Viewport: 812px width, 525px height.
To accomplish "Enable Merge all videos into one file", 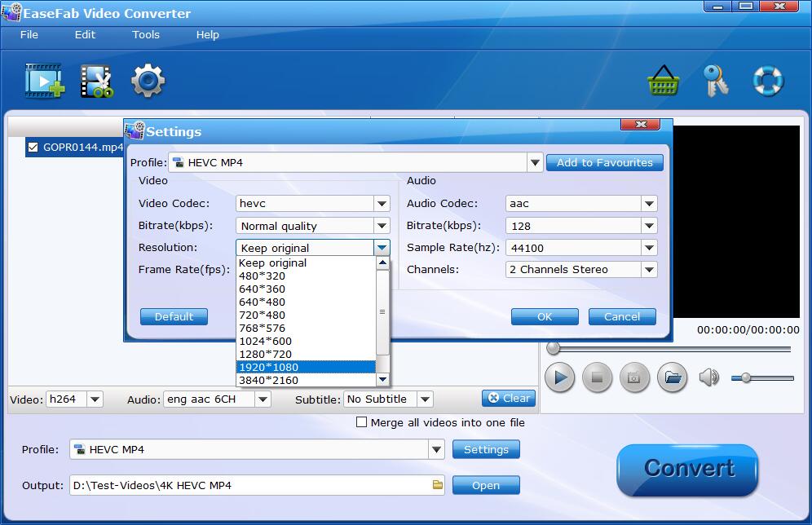I will 361,422.
